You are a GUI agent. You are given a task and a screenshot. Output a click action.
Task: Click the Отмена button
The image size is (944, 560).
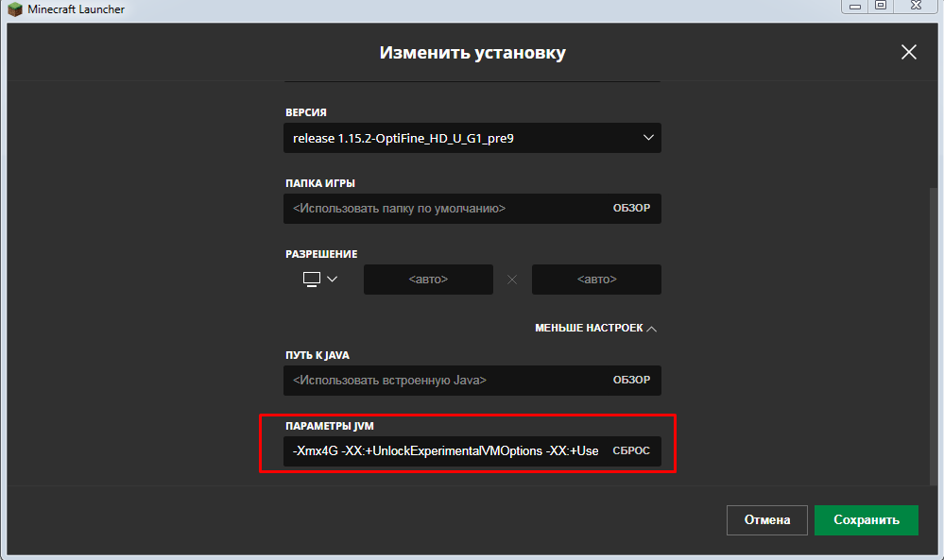(x=767, y=520)
